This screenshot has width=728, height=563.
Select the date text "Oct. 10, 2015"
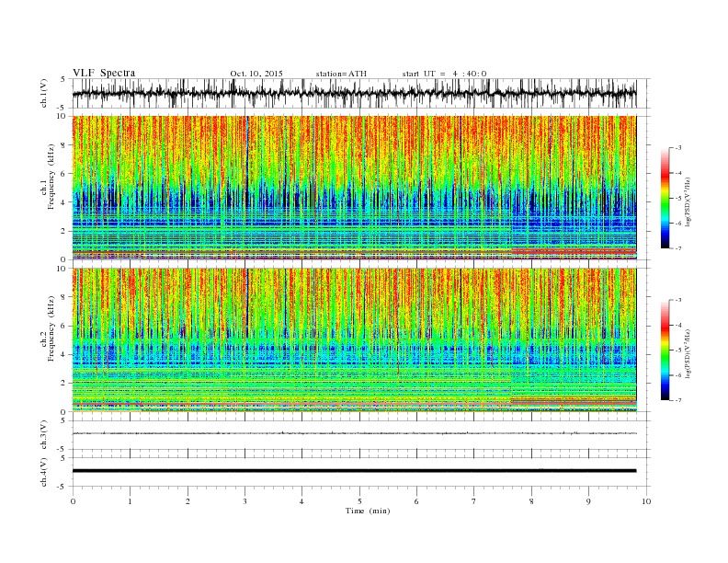[x=256, y=74]
